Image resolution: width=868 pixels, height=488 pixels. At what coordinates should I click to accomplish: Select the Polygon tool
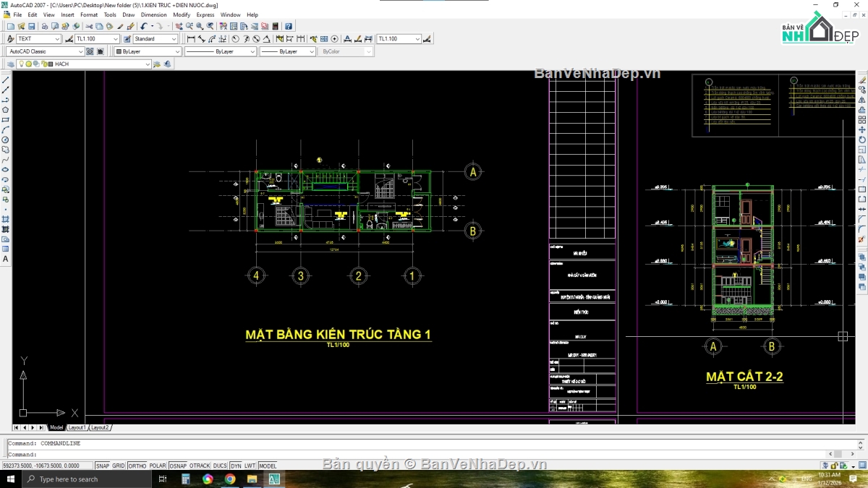7,109
